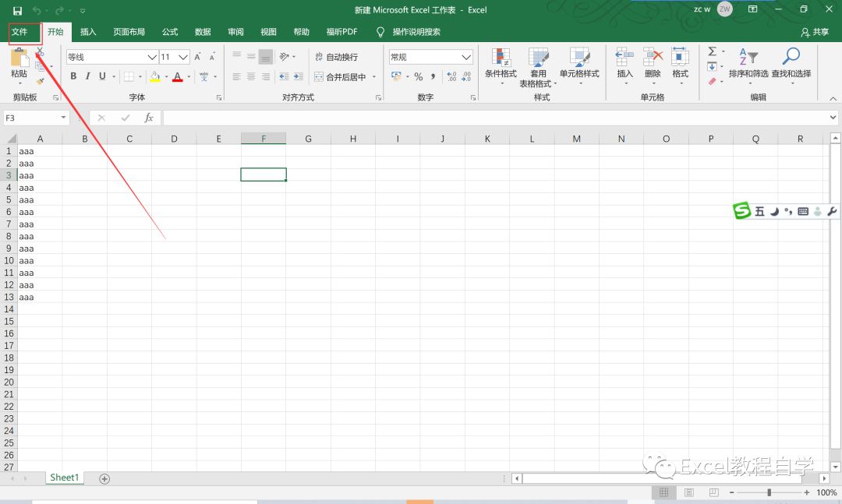Viewport: 842px width, 504px height.
Task: Toggle align text left
Action: tap(237, 77)
